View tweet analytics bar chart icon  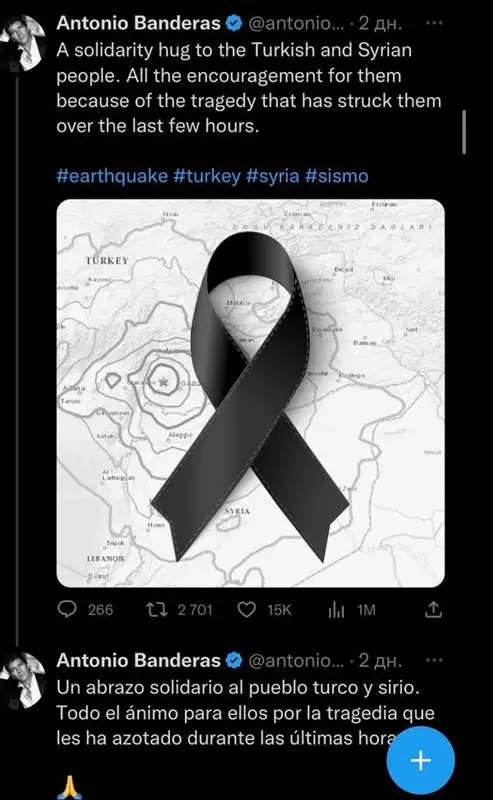[336, 609]
